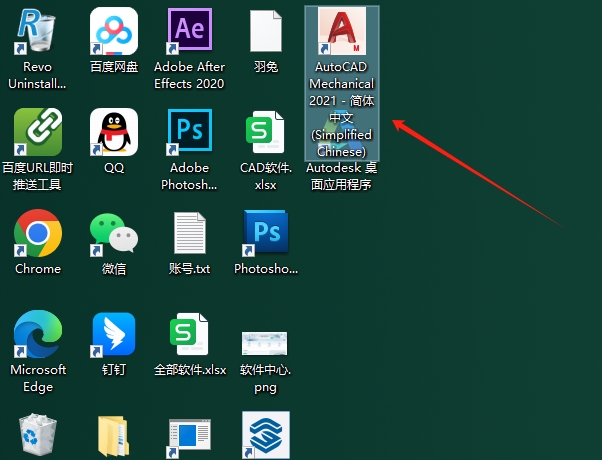Viewport: 602px width, 460px height.
Task: Click the full Recycle Bin icon
Action: click(x=38, y=435)
